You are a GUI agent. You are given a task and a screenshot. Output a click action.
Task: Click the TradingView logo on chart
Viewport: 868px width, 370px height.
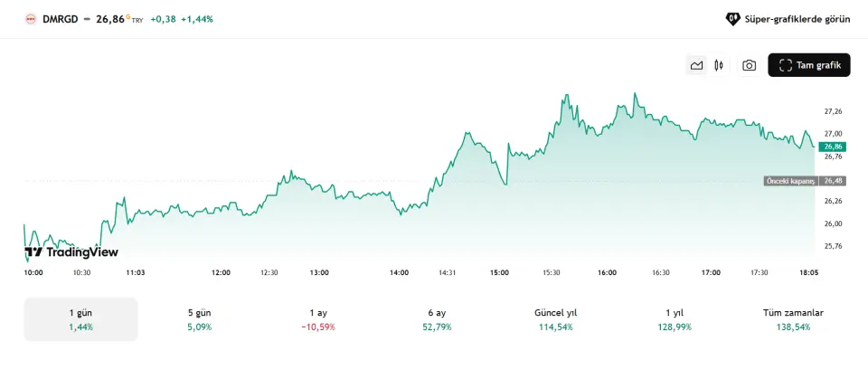[71, 252]
